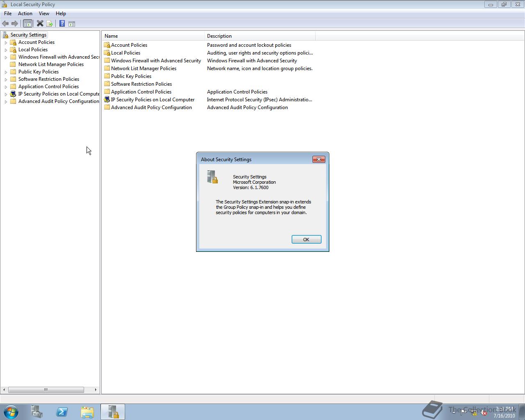Viewport: 525px width, 420px height.
Task: Expand the Local Policies tree node
Action: click(6, 50)
